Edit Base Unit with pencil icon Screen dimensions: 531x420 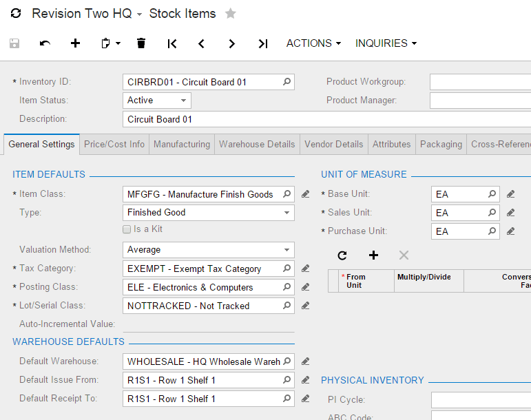point(510,194)
